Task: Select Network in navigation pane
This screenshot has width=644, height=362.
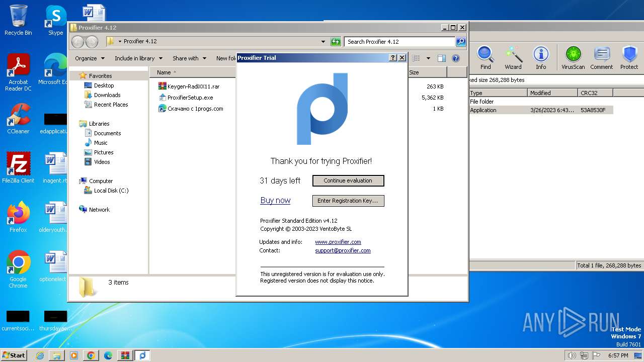Action: (99, 210)
